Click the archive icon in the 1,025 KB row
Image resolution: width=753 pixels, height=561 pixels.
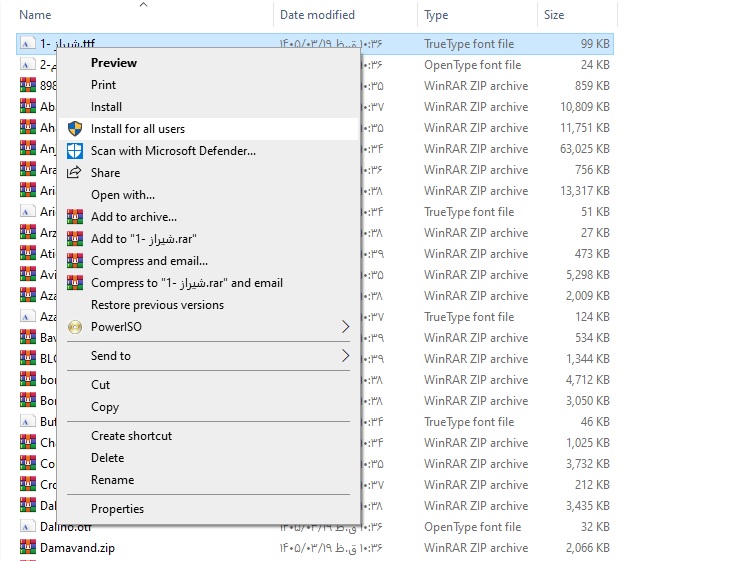[28, 442]
